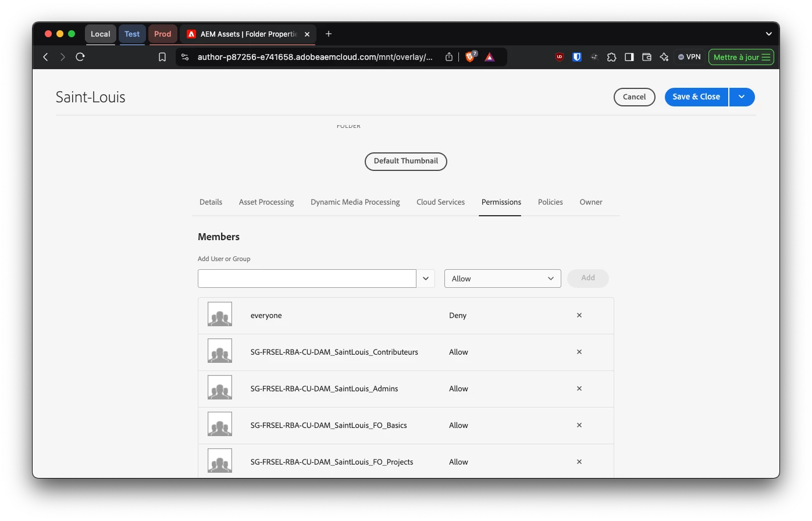Screen dimensions: 812x521
Task: Open the Cloud Services tab
Action: (x=440, y=202)
